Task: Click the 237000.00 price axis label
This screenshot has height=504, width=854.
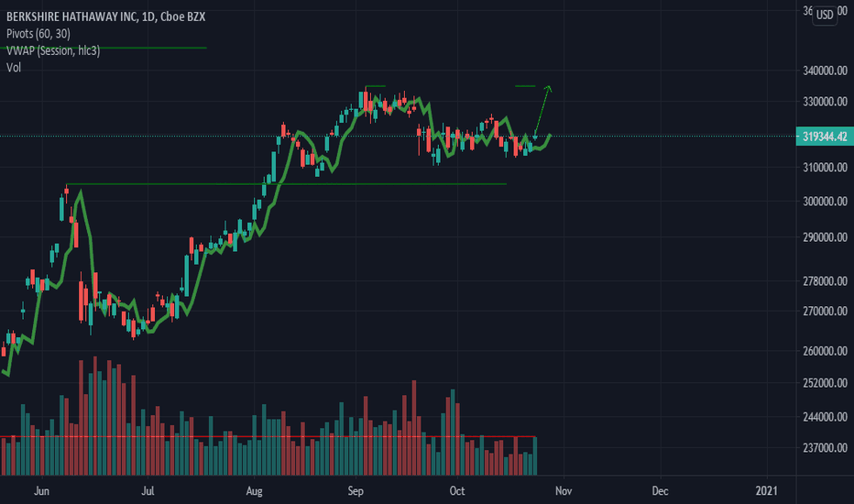Action: (825, 448)
